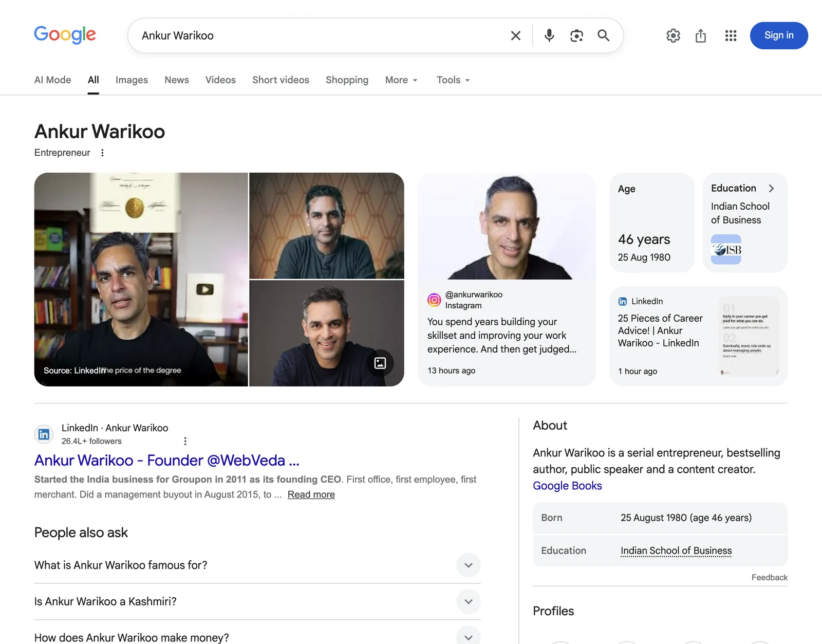The width and height of the screenshot is (822, 644).
Task: Sign in to Google account
Action: 779,35
